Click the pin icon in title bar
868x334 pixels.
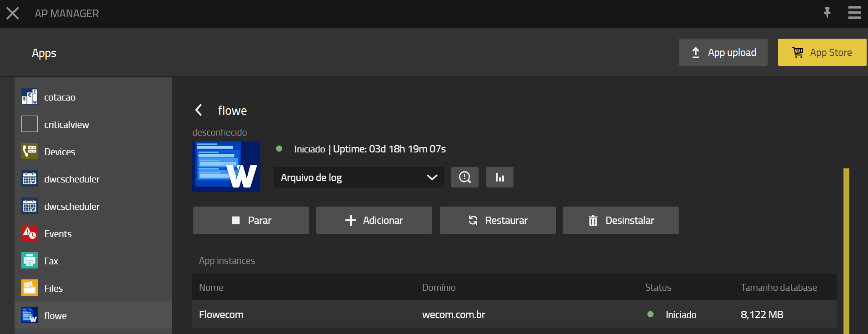point(827,13)
